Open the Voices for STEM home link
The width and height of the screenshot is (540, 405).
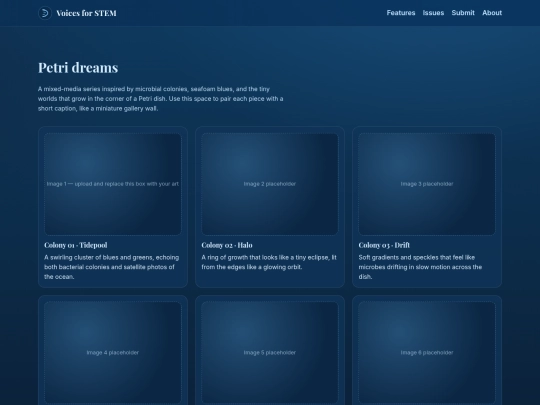77,13
